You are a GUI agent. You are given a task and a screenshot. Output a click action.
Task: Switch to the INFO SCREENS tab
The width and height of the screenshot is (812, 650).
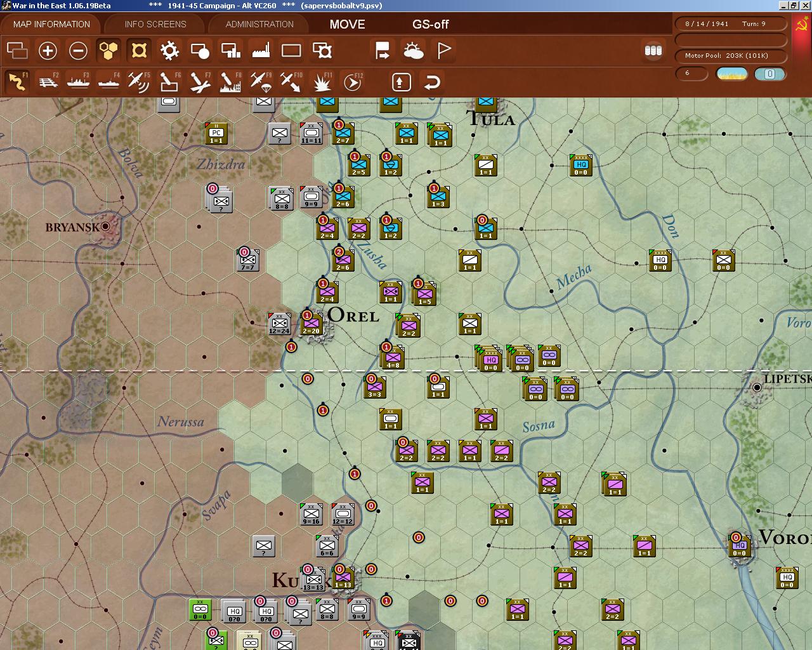(155, 24)
